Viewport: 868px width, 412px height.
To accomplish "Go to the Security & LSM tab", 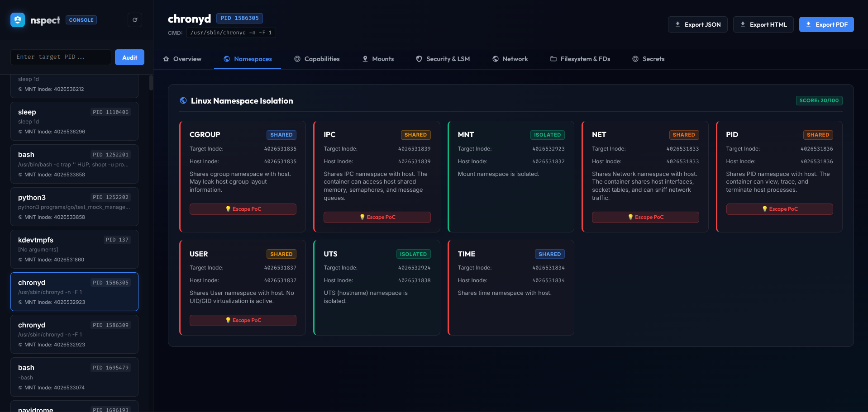I will click(443, 59).
